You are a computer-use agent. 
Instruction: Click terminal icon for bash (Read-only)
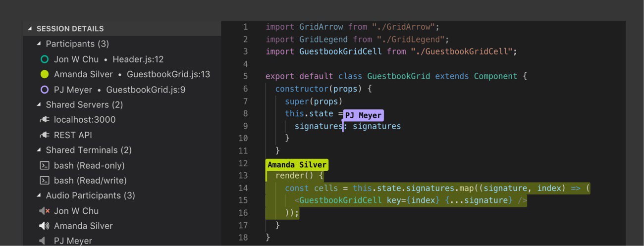pyautogui.click(x=45, y=165)
